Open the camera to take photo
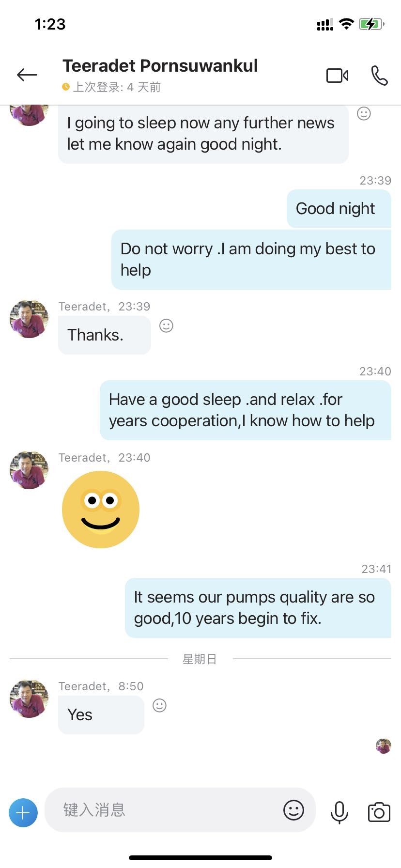 point(379,812)
